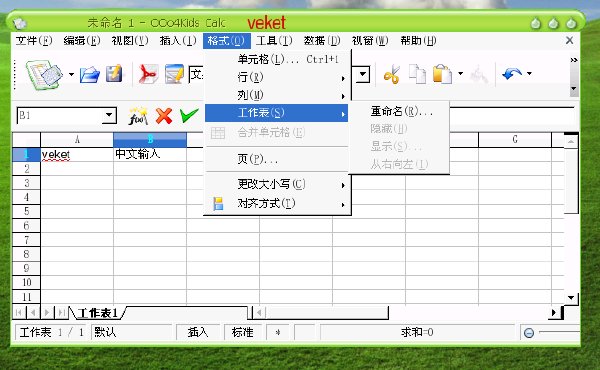Screen dimensions: 600x370
Task: Click the Undo arrow icon
Action: pyautogui.click(x=512, y=73)
